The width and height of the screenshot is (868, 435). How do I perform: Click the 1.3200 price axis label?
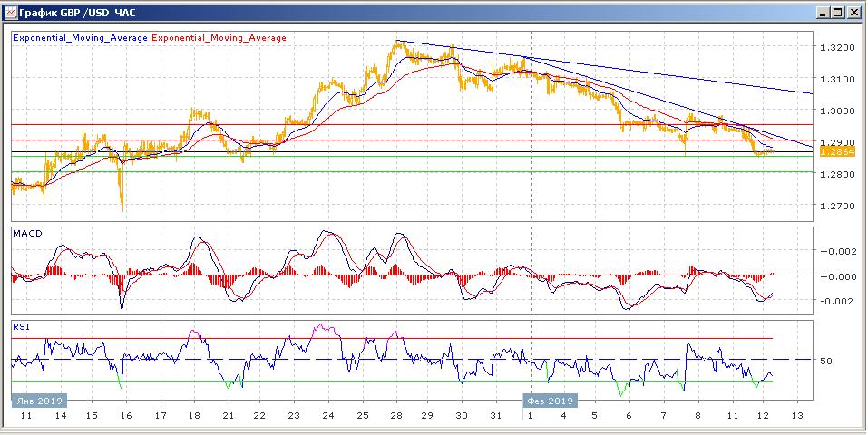click(x=836, y=47)
